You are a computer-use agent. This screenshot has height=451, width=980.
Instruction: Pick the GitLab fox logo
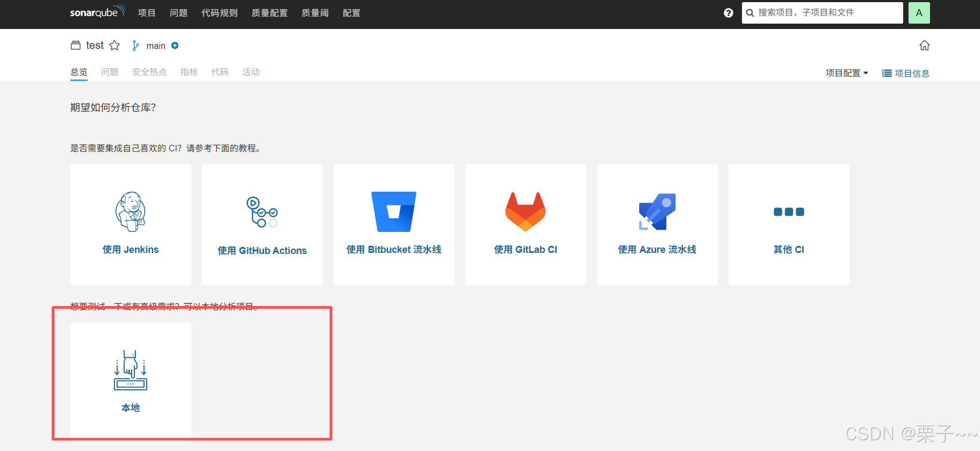pos(525,212)
